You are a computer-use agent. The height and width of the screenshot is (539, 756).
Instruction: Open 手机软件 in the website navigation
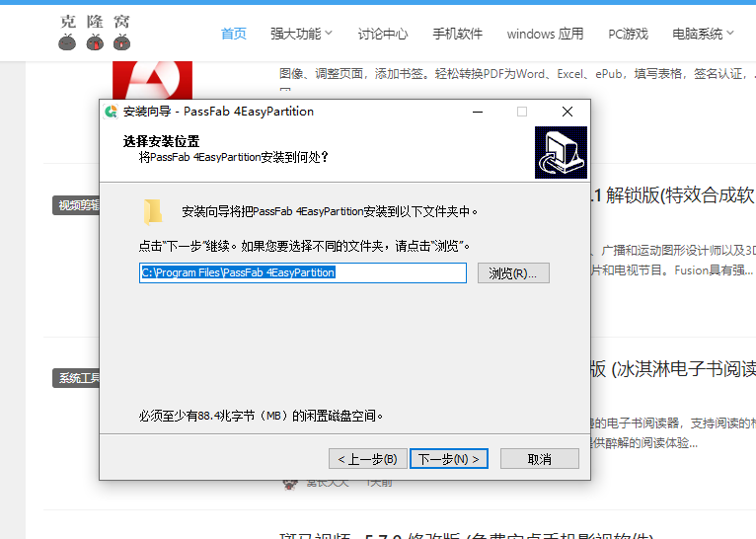click(x=458, y=34)
